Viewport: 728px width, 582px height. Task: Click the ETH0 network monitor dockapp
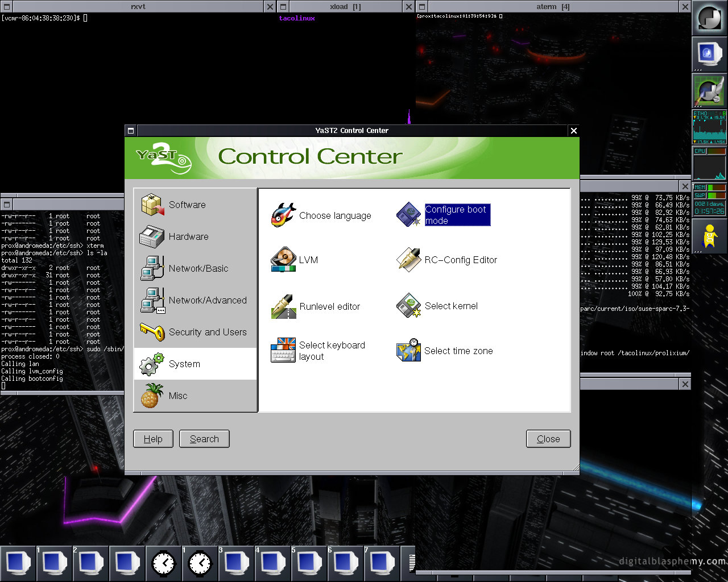click(x=709, y=127)
